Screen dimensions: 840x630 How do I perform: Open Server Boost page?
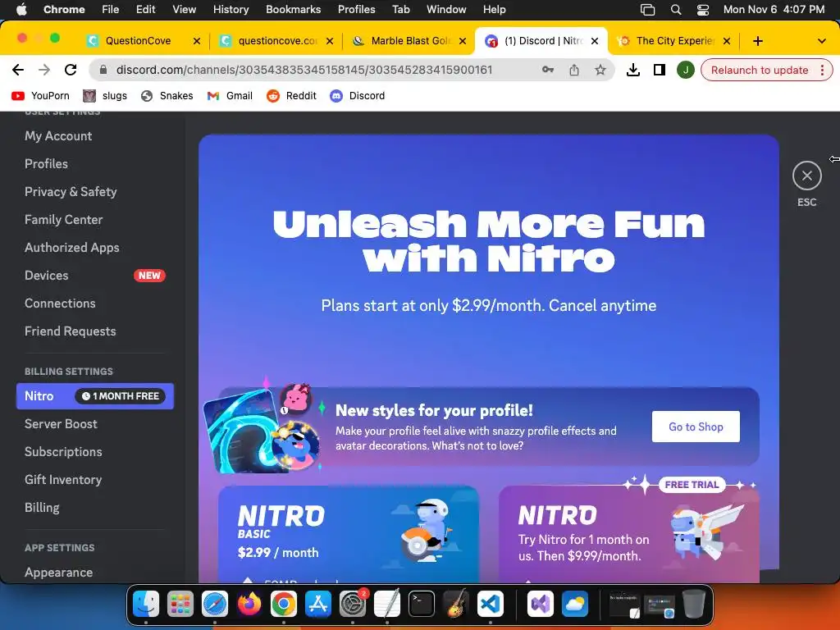click(61, 424)
